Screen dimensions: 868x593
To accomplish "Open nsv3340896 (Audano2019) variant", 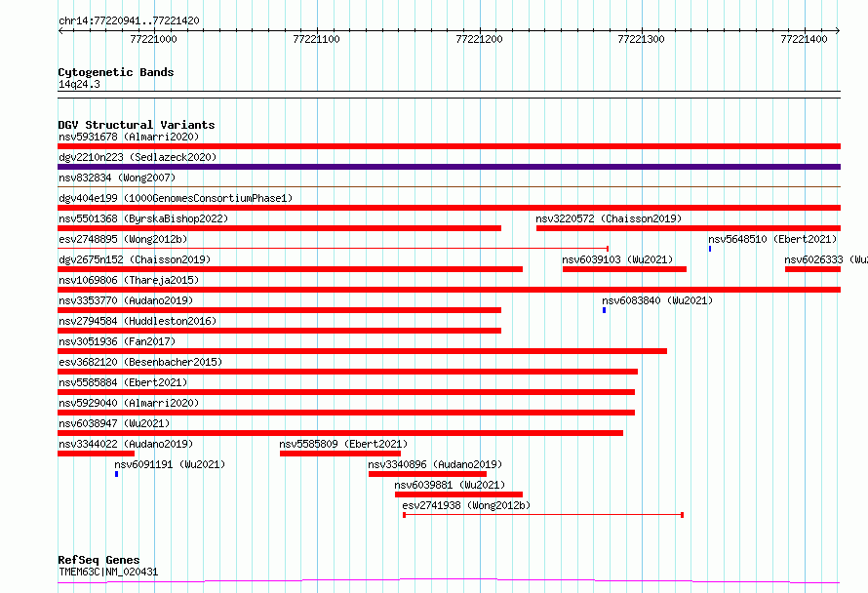I will tap(435, 464).
